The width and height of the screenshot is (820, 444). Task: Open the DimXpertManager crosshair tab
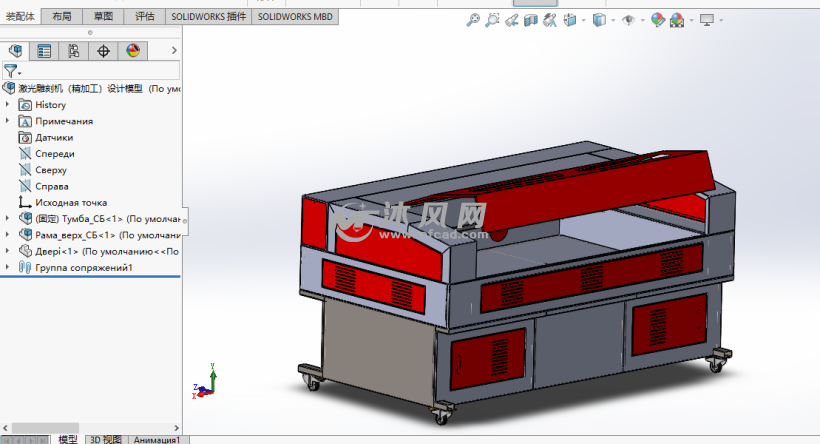coord(103,51)
